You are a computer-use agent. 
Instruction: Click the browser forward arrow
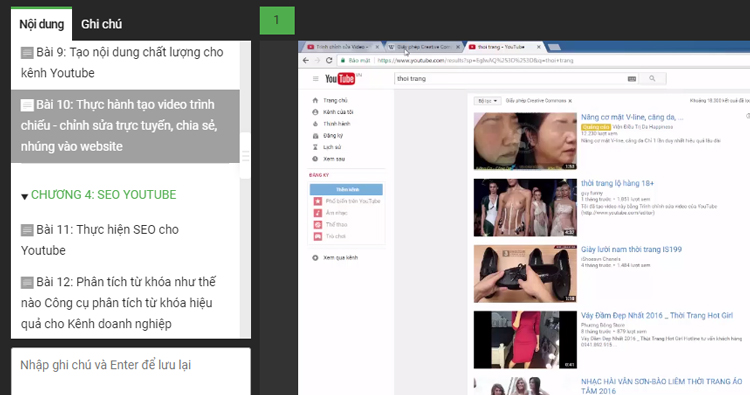coord(317,60)
